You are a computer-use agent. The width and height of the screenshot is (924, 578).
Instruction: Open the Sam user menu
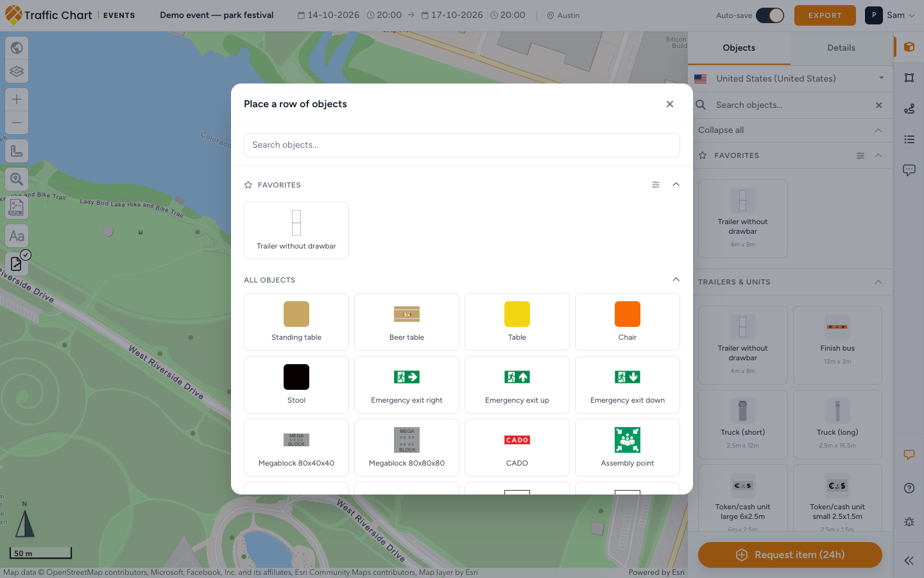(x=891, y=15)
